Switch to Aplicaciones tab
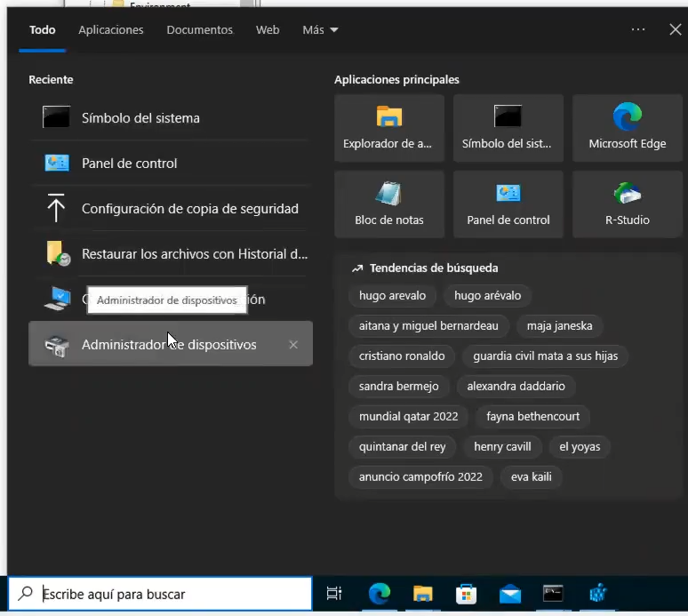688x616 pixels. coord(111,30)
